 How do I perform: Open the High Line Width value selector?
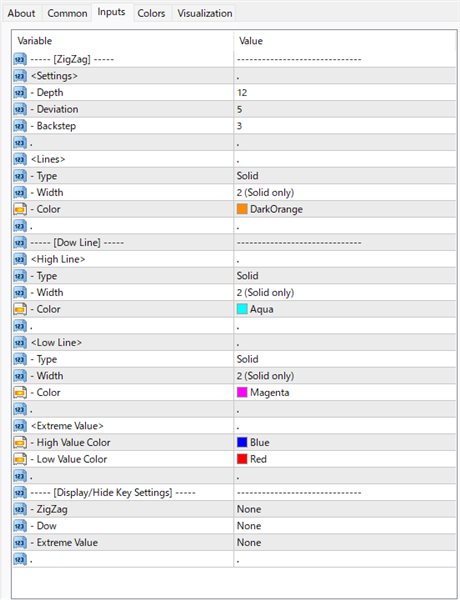click(345, 293)
